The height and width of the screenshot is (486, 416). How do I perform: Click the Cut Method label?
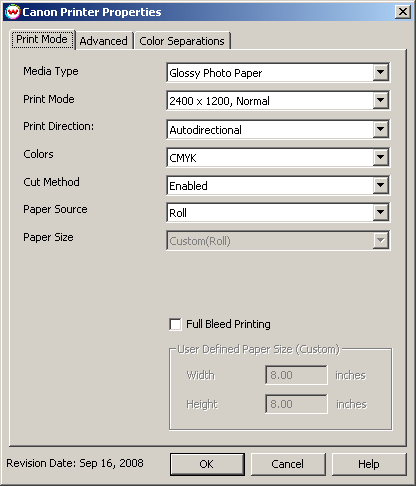pyautogui.click(x=51, y=182)
